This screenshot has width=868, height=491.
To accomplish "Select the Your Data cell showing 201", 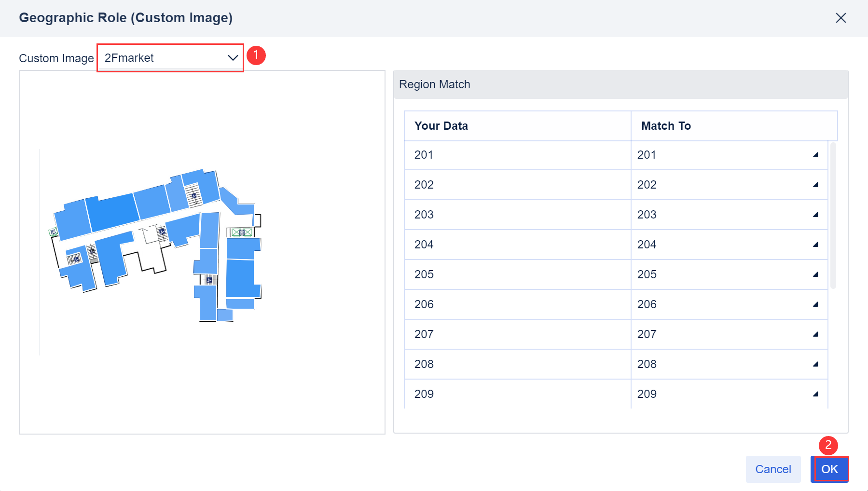I will (x=423, y=155).
